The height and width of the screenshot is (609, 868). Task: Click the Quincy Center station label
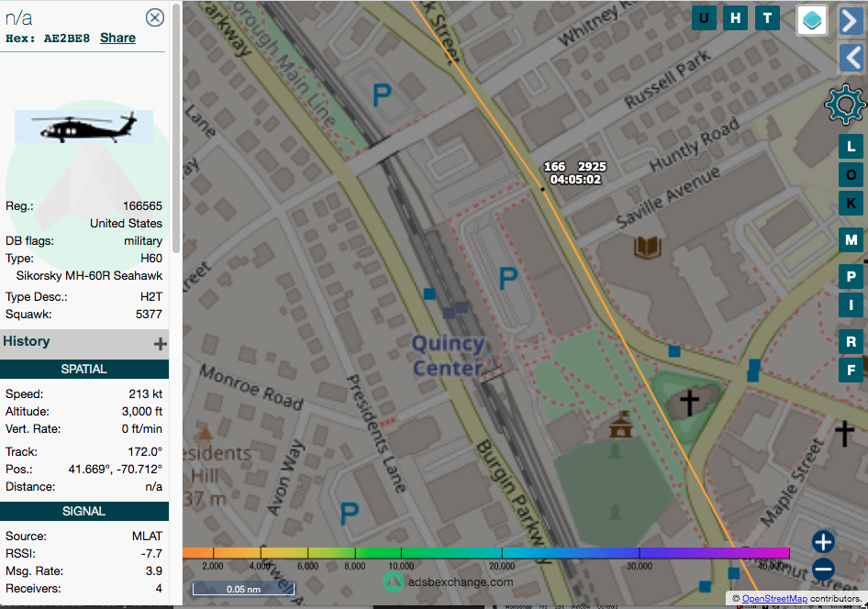(449, 356)
